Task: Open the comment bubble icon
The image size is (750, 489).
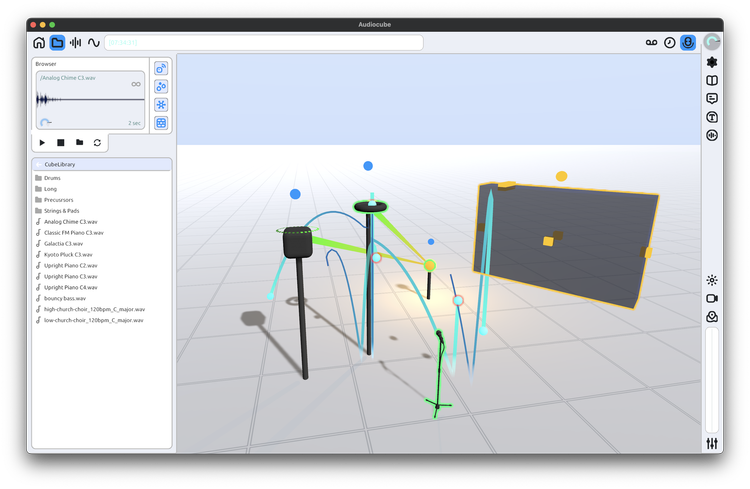Action: 712,99
